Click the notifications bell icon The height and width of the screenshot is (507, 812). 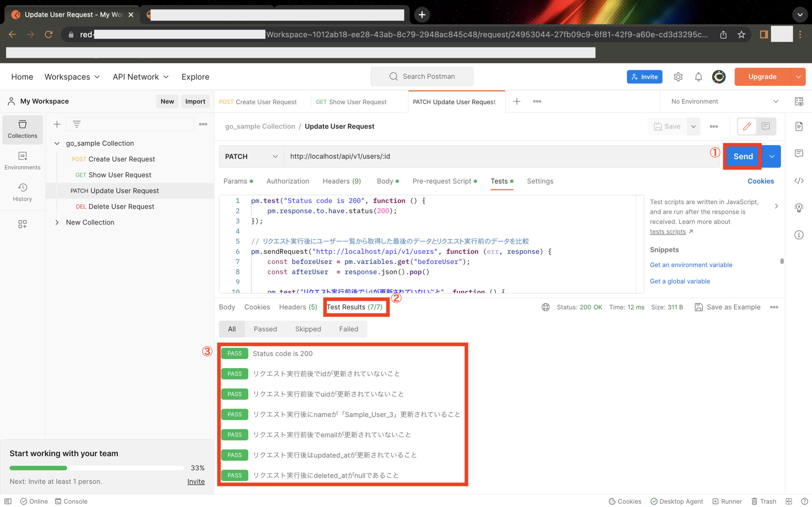698,77
